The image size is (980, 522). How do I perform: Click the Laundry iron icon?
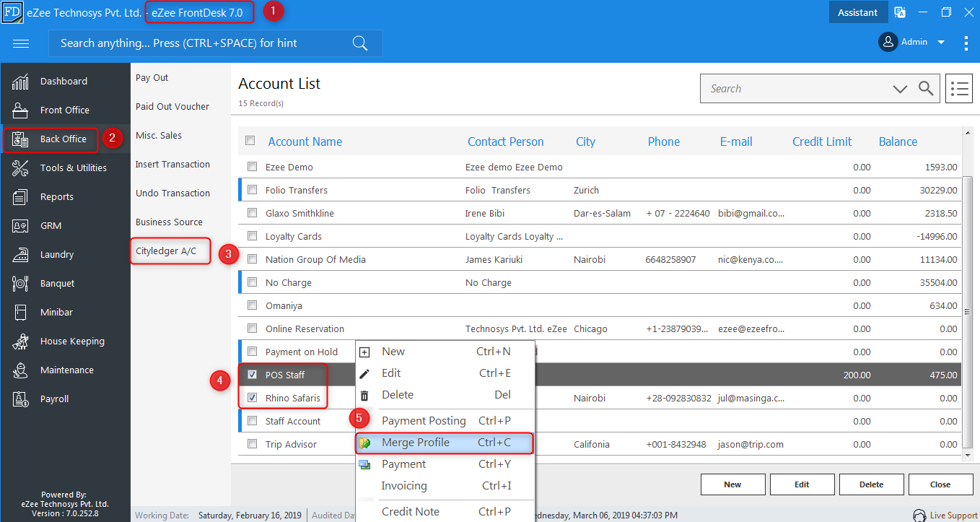coord(20,255)
